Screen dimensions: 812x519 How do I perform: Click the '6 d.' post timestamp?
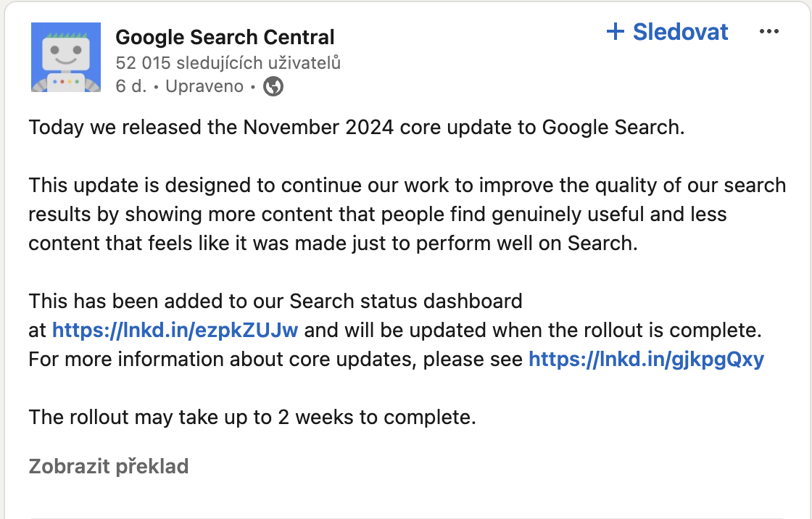coord(131,86)
